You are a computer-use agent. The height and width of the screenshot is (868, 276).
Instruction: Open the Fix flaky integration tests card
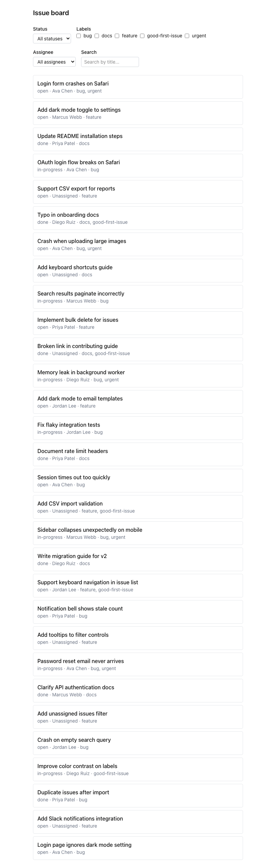(138, 428)
